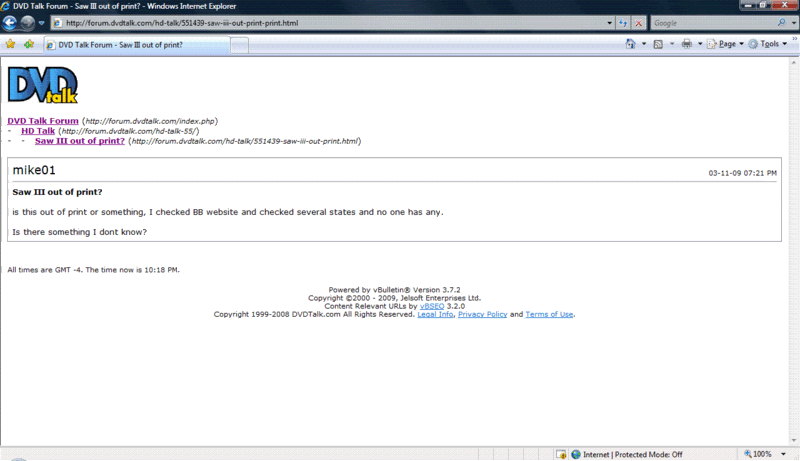Follow the Privacy Policy link
This screenshot has width=800, height=461.
(x=482, y=314)
